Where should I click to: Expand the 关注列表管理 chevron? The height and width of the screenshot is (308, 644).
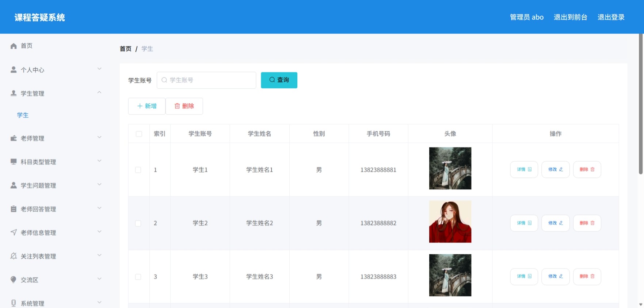coord(99,255)
